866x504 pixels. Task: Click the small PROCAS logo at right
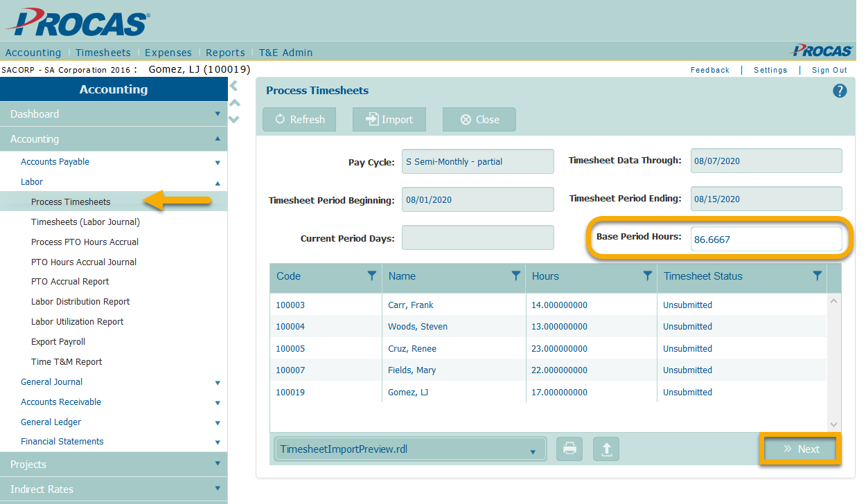point(822,51)
